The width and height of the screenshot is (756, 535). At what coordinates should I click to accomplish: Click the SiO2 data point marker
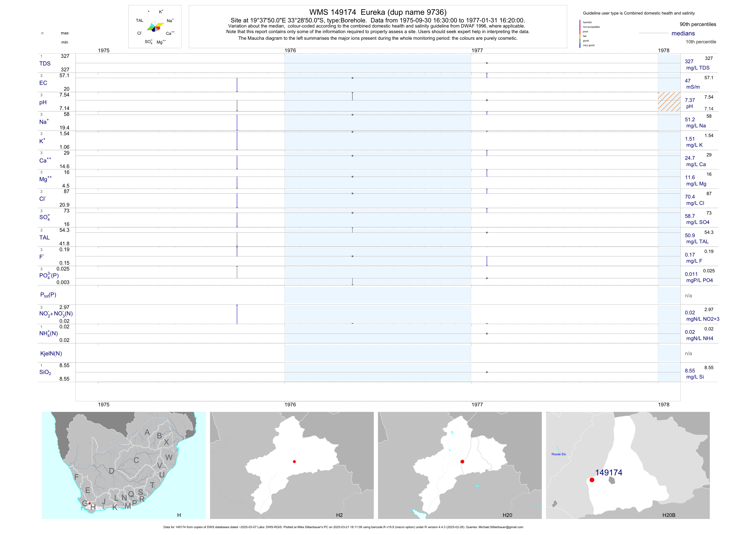pyautogui.click(x=487, y=372)
